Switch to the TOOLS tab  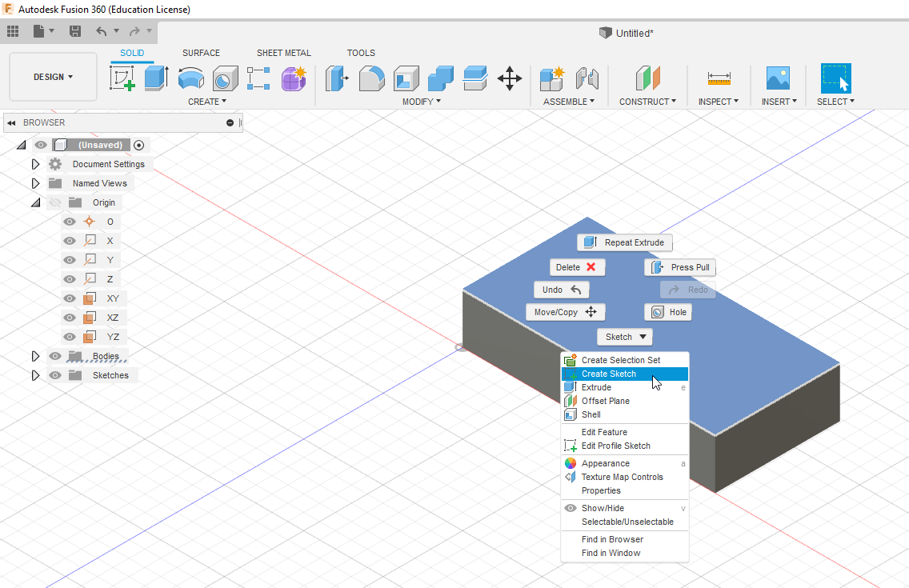coord(361,53)
